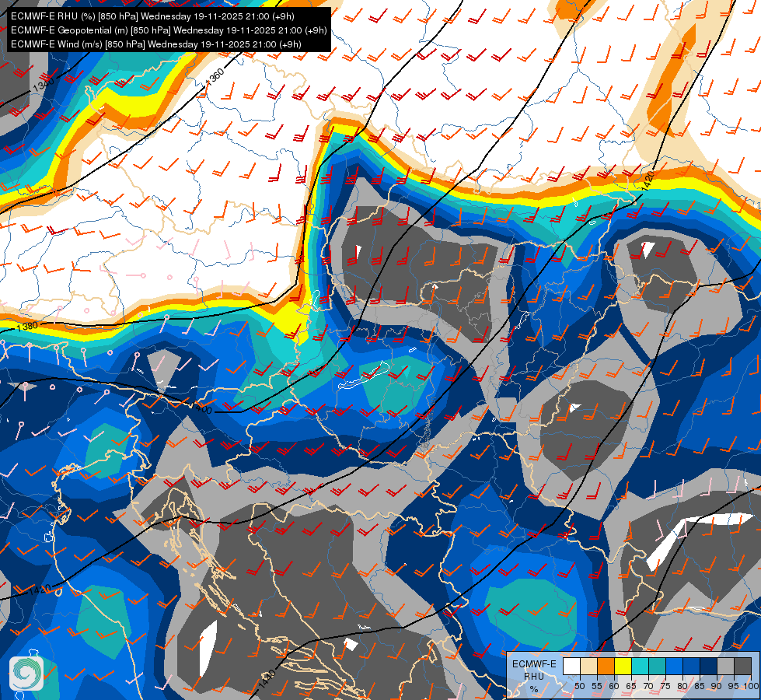Click the legend title ECMWF-E RHU %

click(534, 676)
